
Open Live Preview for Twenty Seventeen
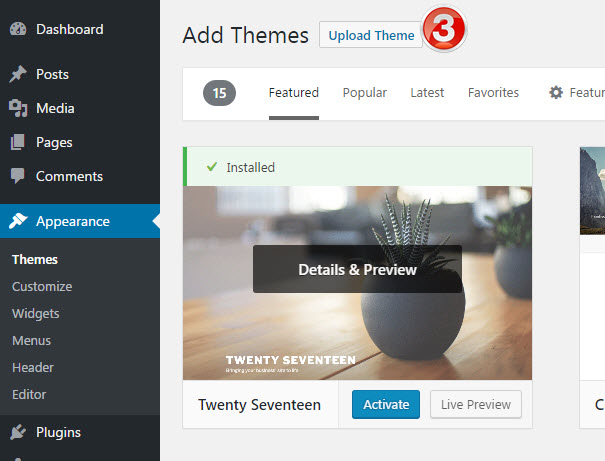pyautogui.click(x=476, y=404)
